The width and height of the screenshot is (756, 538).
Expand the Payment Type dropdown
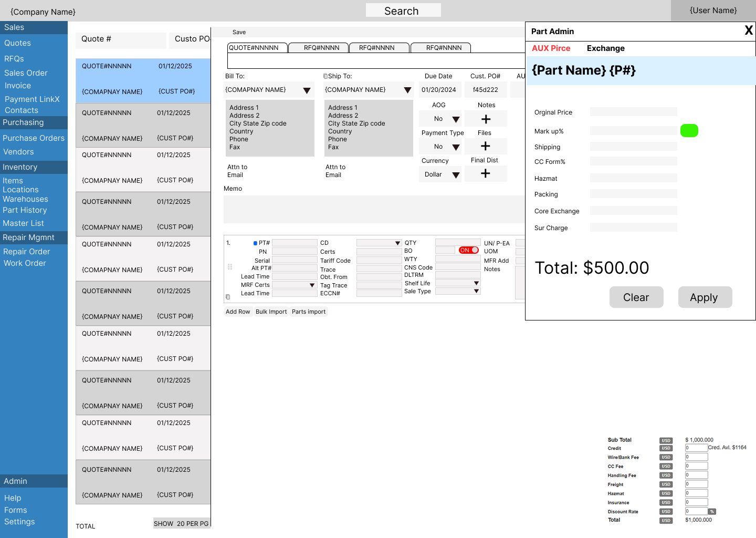(456, 147)
